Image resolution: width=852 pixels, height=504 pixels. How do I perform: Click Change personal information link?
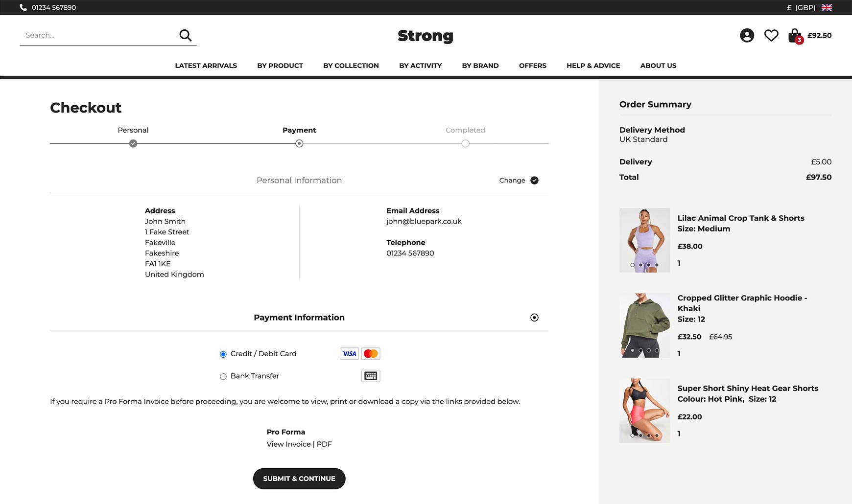coord(512,180)
